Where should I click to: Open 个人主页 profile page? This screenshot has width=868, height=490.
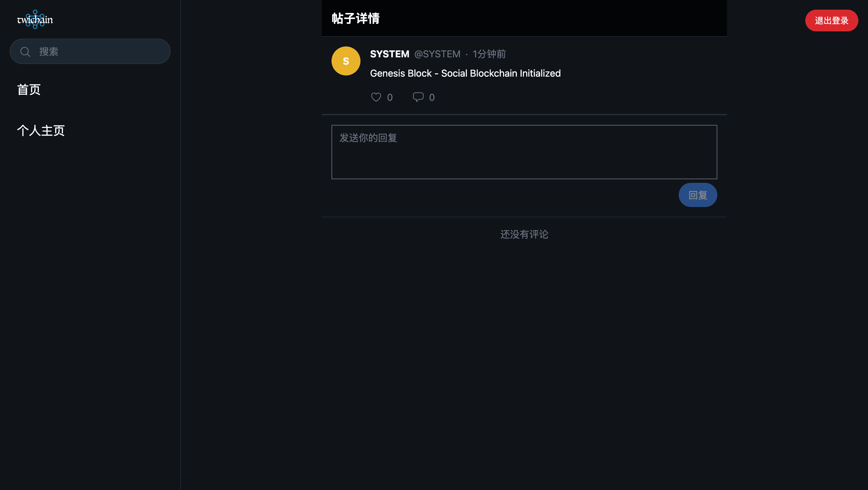click(x=41, y=131)
